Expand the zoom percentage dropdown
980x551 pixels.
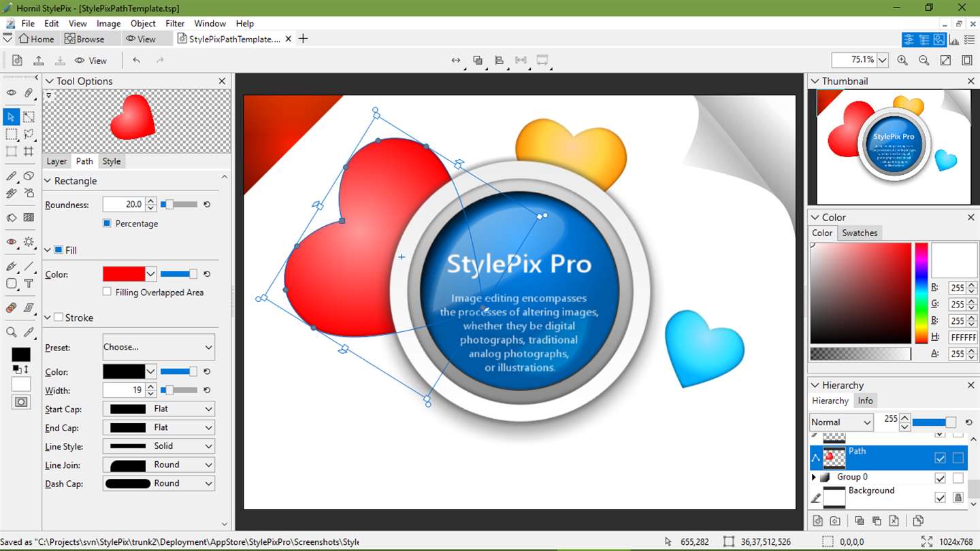pyautogui.click(x=883, y=60)
